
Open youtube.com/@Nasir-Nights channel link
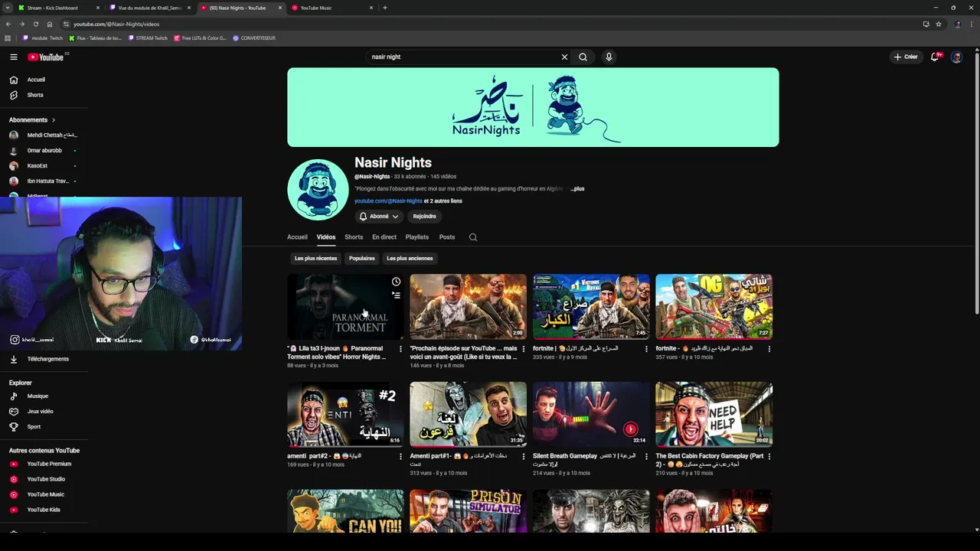coord(388,201)
